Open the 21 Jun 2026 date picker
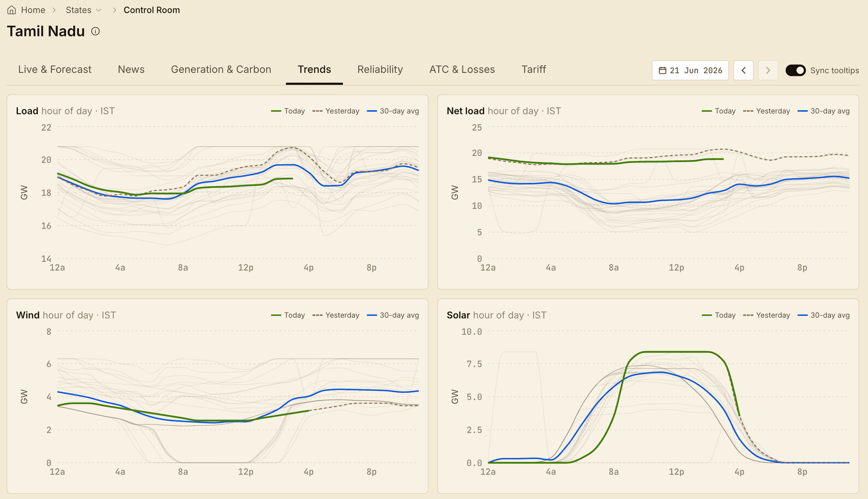The width and height of the screenshot is (868, 499). (690, 70)
